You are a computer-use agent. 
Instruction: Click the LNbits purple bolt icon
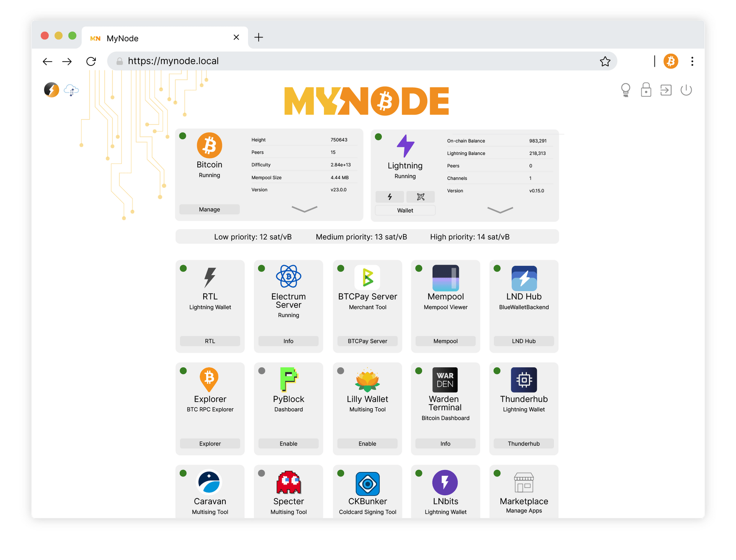(x=445, y=483)
